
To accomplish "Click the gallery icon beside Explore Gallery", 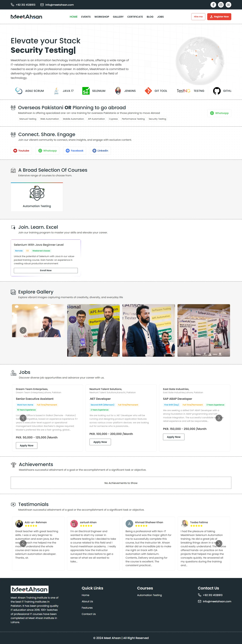I will click(13, 292).
